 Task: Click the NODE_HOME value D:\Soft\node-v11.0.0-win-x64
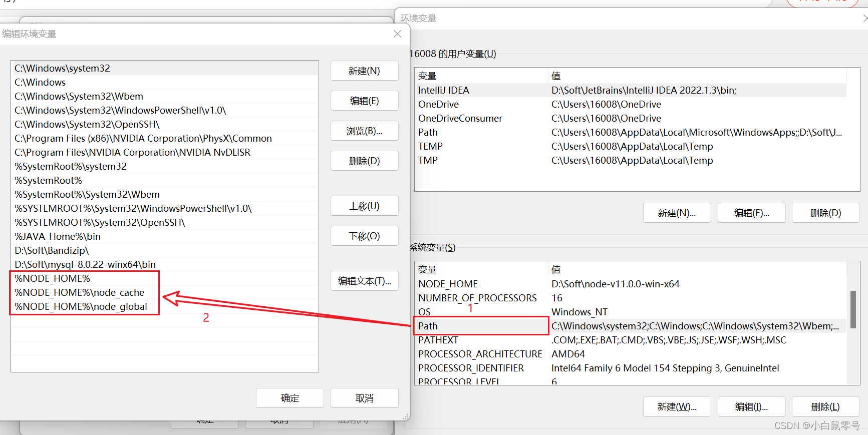point(615,284)
